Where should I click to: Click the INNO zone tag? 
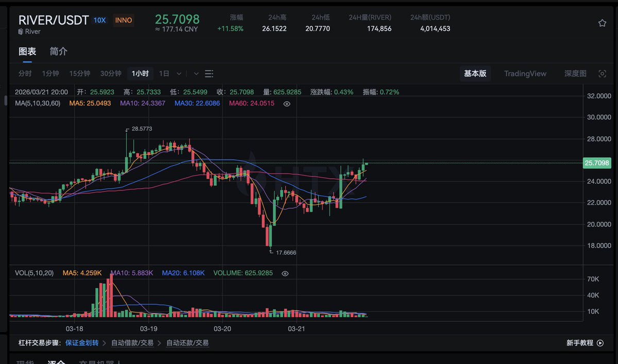pos(124,21)
